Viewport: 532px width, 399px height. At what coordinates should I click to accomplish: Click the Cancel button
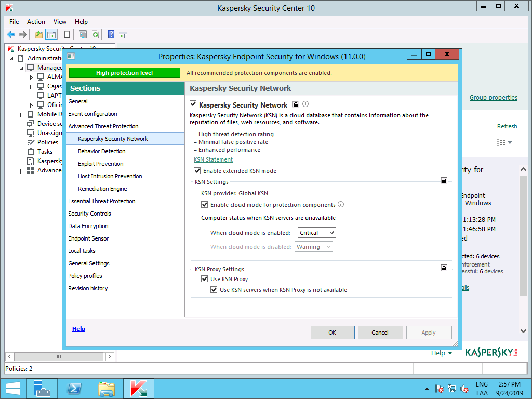pyautogui.click(x=380, y=332)
